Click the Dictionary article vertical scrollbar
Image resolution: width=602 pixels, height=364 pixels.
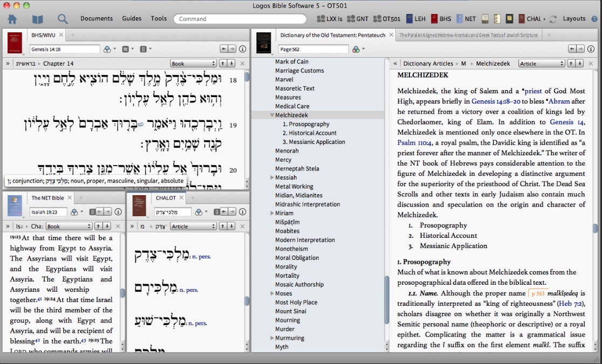tap(595, 228)
